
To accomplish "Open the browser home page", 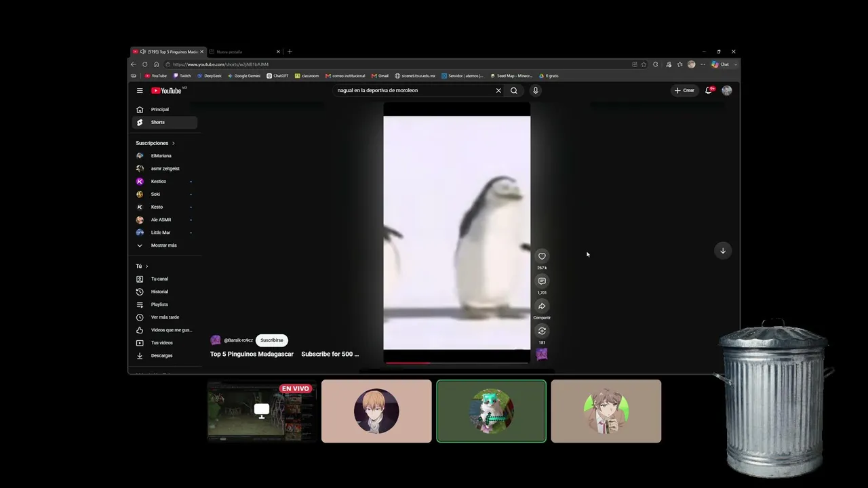I will (x=157, y=64).
